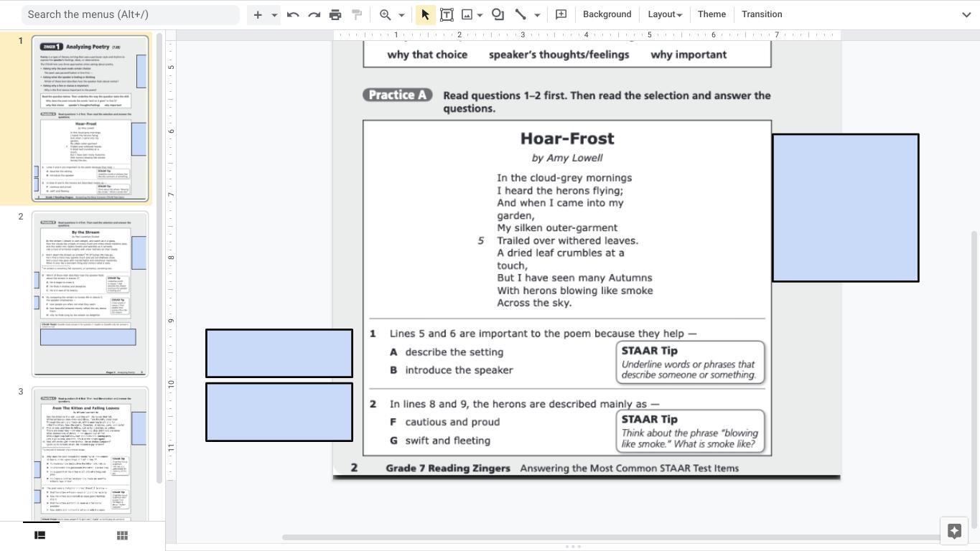
Task: Click answer choice "cautious and proud"
Action: [452, 422]
